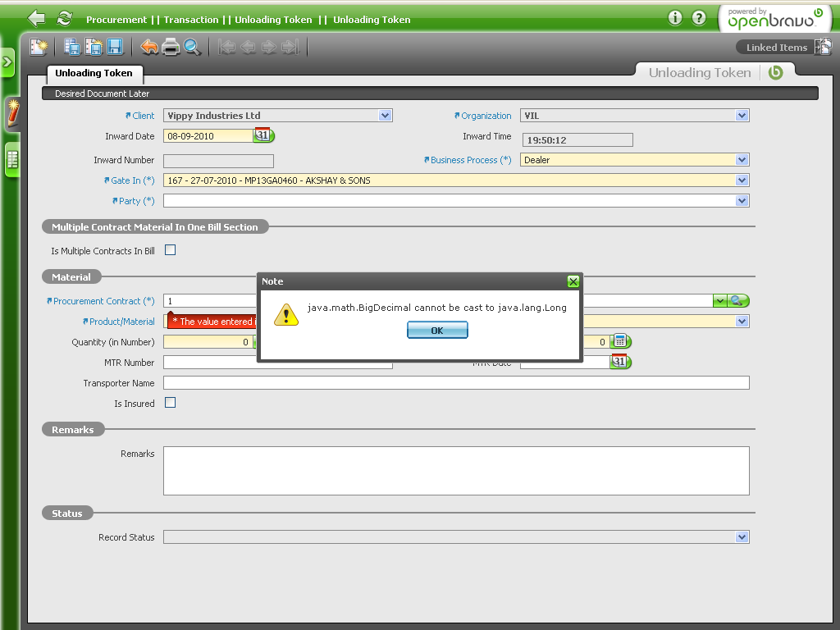Refresh the page using the refresh icon
Screen dimensions: 840x630
[64, 18]
